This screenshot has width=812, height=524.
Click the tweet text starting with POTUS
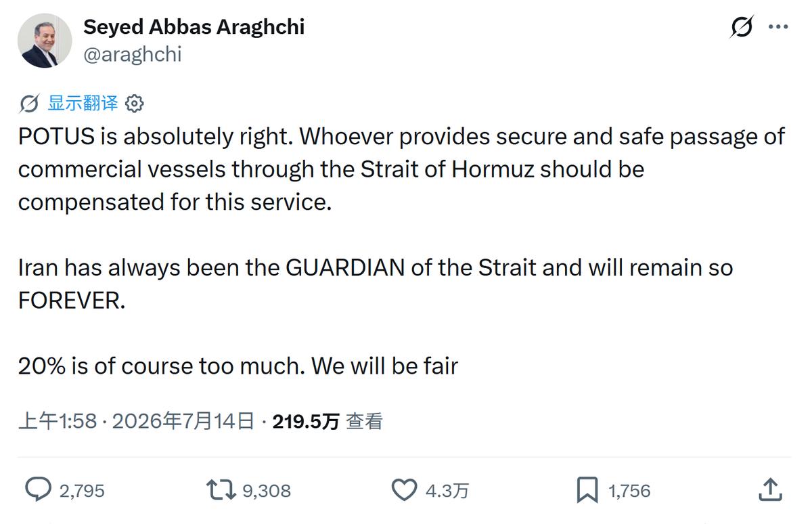402,251
